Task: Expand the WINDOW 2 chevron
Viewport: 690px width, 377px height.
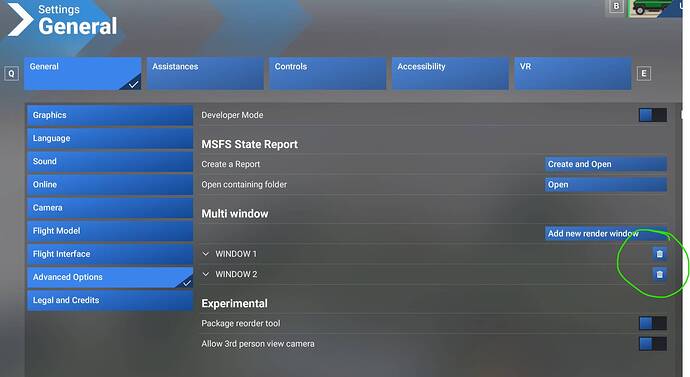Action: [x=206, y=274]
